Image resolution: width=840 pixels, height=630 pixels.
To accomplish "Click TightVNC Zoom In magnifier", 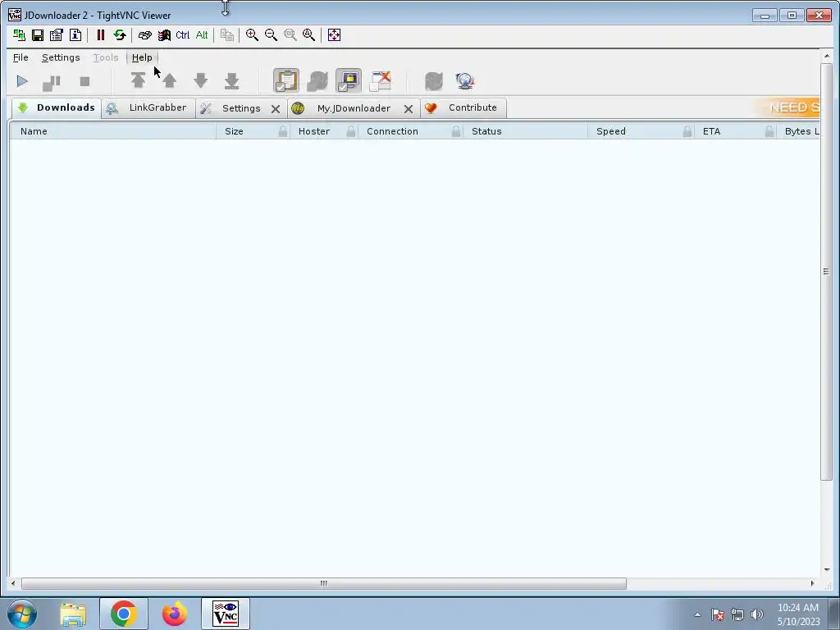I will [252, 35].
